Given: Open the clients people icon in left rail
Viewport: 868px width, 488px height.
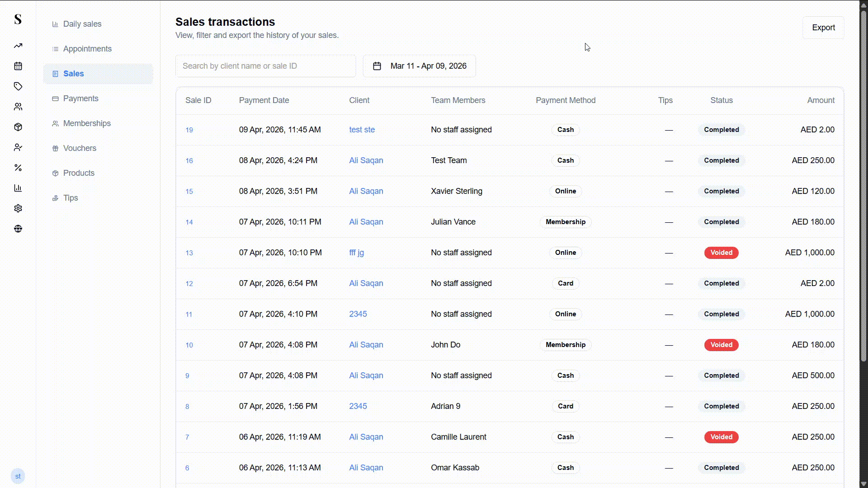Looking at the screenshot, I should tap(18, 107).
